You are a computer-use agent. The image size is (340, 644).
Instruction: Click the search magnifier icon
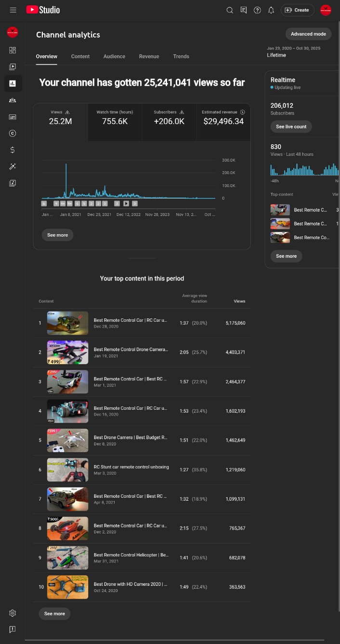230,10
